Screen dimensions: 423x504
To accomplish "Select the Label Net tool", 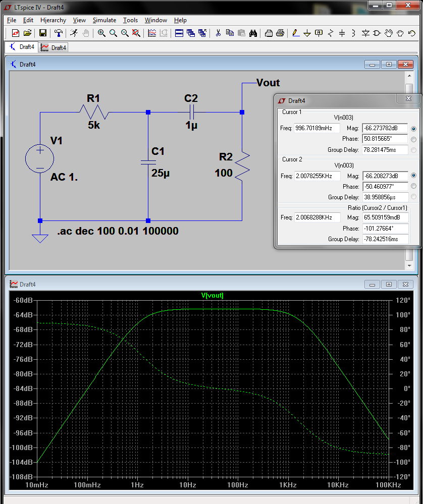I will point(319,33).
